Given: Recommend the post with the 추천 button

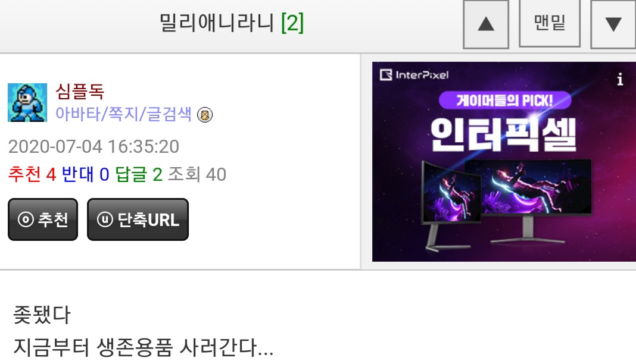Looking at the screenshot, I should coord(43,219).
